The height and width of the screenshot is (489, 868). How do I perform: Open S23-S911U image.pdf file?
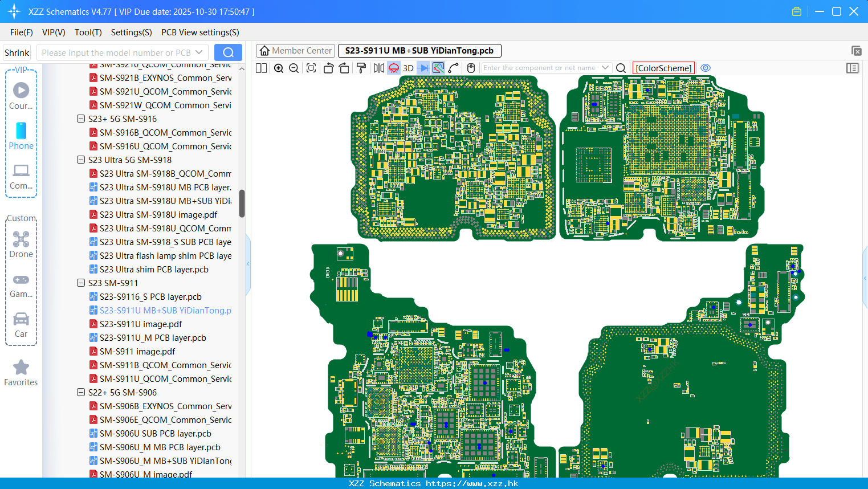click(141, 324)
